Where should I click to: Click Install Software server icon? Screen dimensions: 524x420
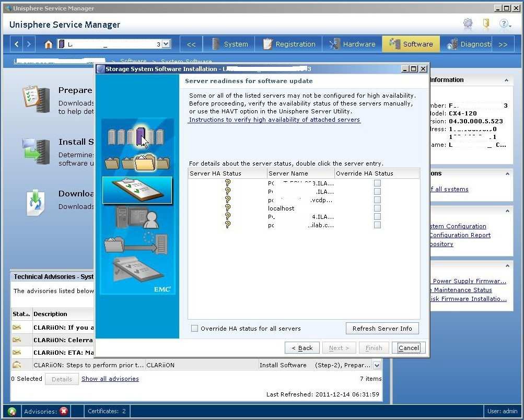pos(36,152)
